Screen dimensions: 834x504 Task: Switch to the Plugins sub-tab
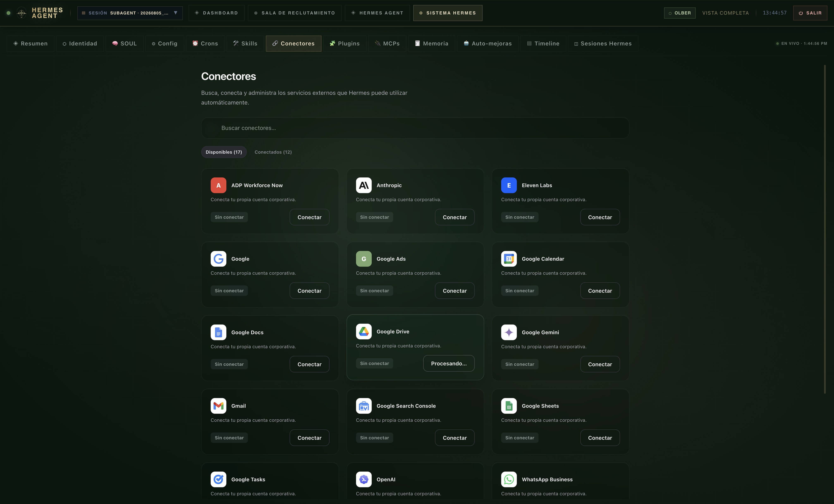pyautogui.click(x=345, y=43)
